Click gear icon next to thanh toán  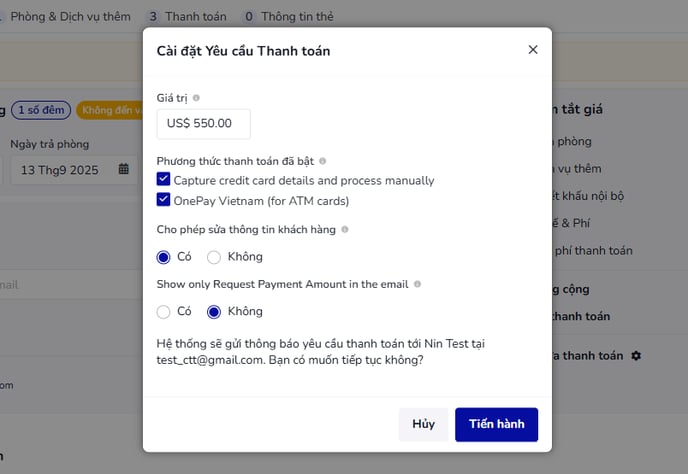(636, 356)
